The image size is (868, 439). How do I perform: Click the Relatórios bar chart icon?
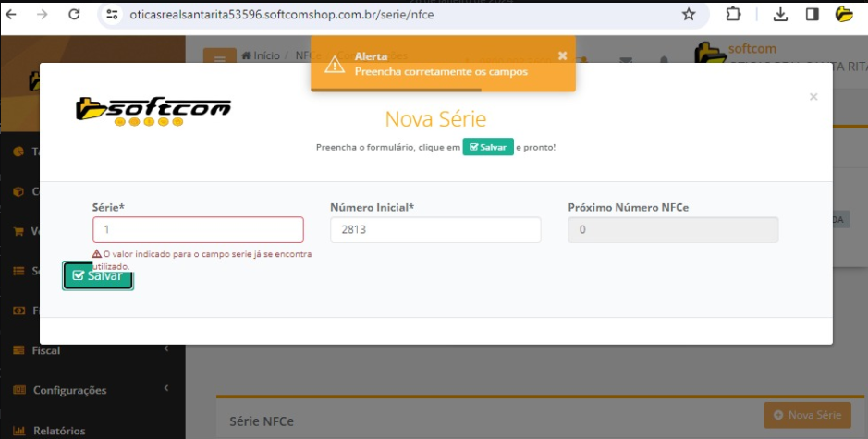click(x=18, y=430)
